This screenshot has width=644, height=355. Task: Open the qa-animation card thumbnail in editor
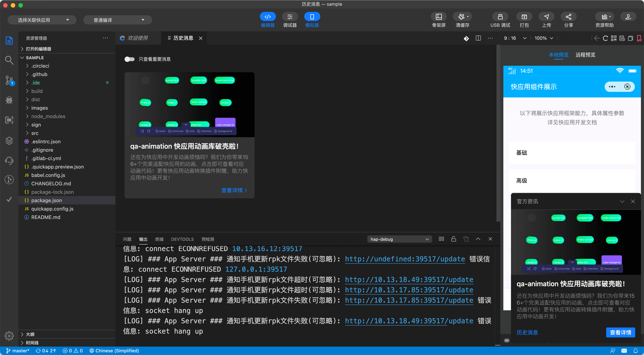pos(189,105)
